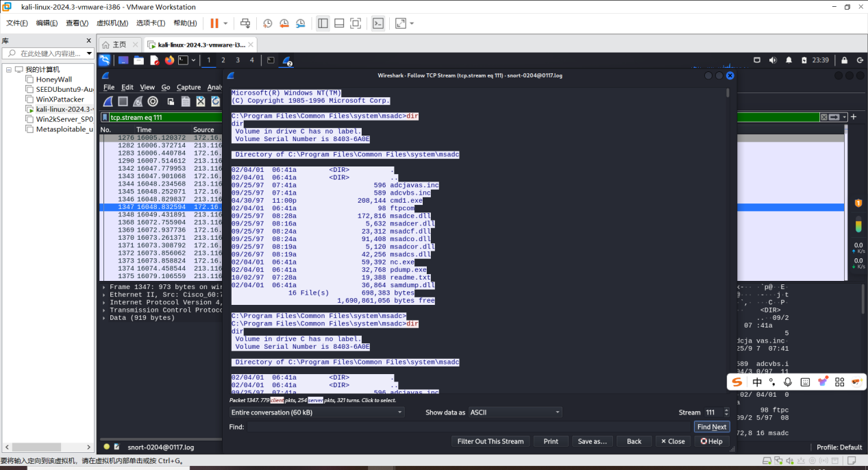Open the Kali terminal launcher dropdown chevron
868x470 pixels.
(x=193, y=60)
